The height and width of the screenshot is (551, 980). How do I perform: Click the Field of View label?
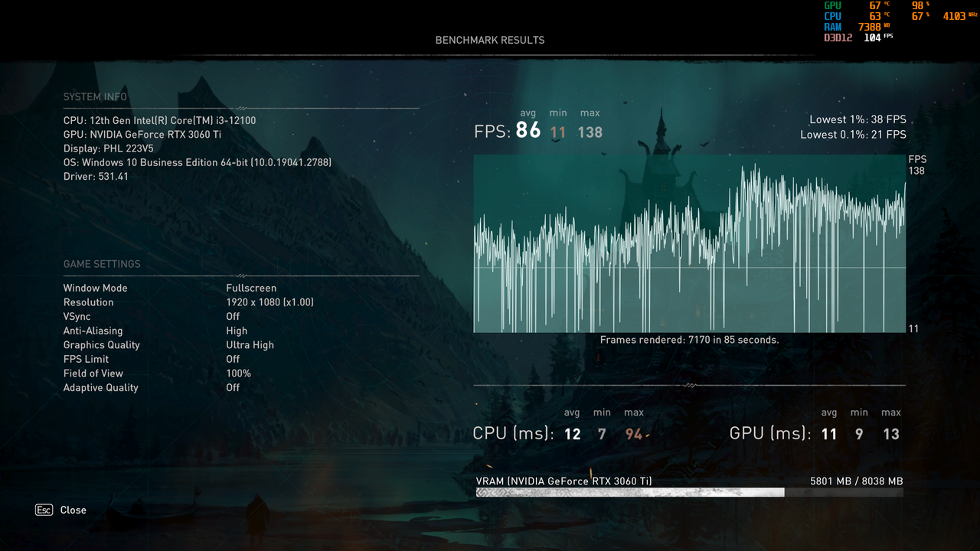point(93,373)
